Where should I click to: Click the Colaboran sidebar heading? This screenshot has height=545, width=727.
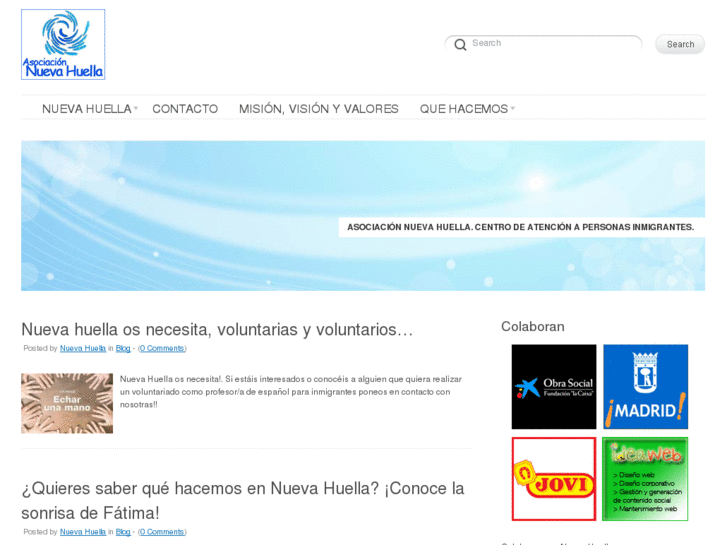(x=533, y=327)
